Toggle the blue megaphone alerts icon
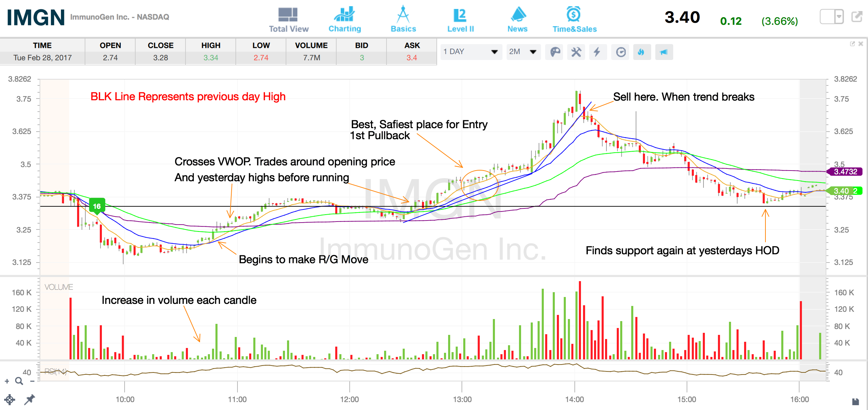This screenshot has width=868, height=410. (x=664, y=52)
